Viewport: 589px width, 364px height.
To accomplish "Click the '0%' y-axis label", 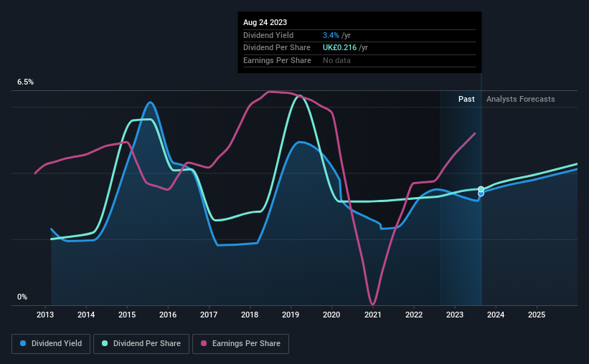I will 22,297.
